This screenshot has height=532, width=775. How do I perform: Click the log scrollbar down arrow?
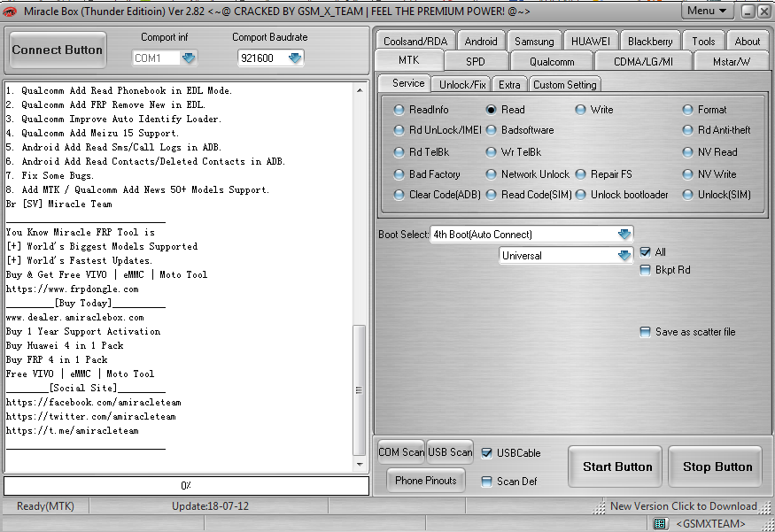[360, 465]
